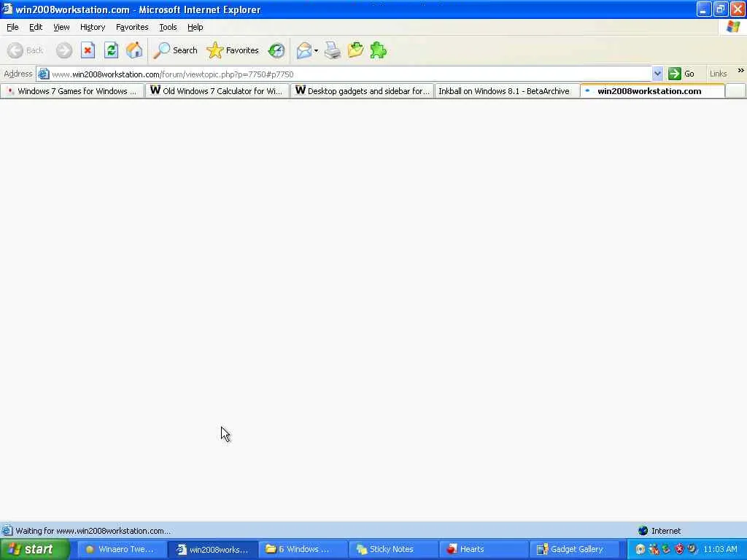747x560 pixels.
Task: Click the Forward navigation arrow
Action: [x=64, y=50]
